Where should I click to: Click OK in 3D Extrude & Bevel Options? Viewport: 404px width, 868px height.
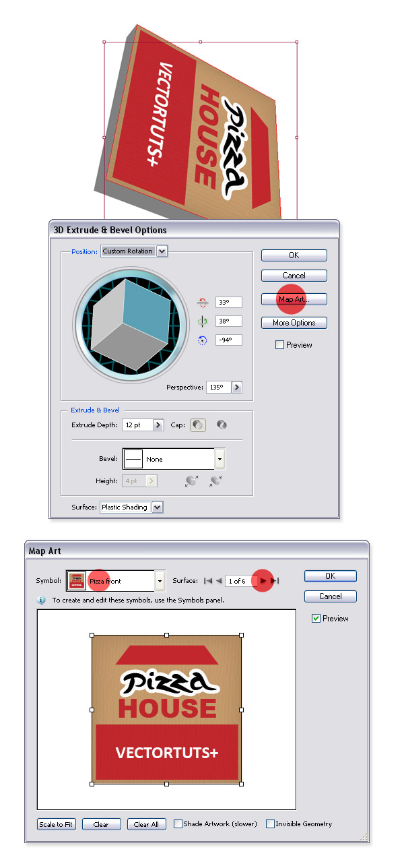[x=294, y=255]
